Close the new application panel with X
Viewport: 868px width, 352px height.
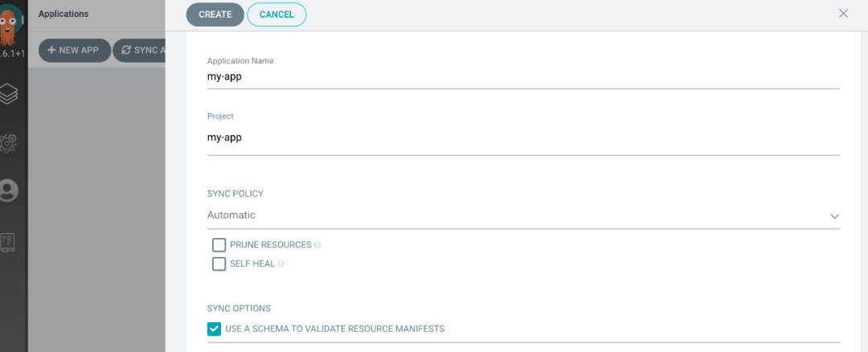pos(843,14)
